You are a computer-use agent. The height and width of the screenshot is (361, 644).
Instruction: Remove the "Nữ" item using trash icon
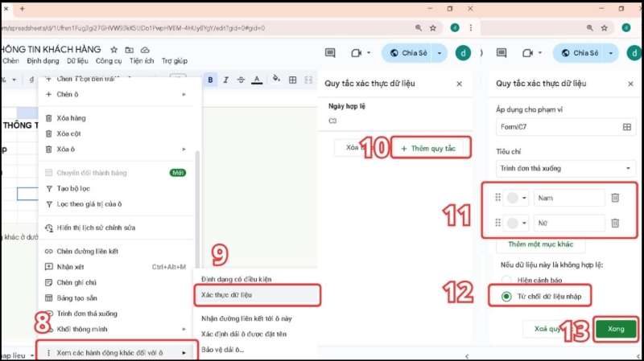coord(614,223)
